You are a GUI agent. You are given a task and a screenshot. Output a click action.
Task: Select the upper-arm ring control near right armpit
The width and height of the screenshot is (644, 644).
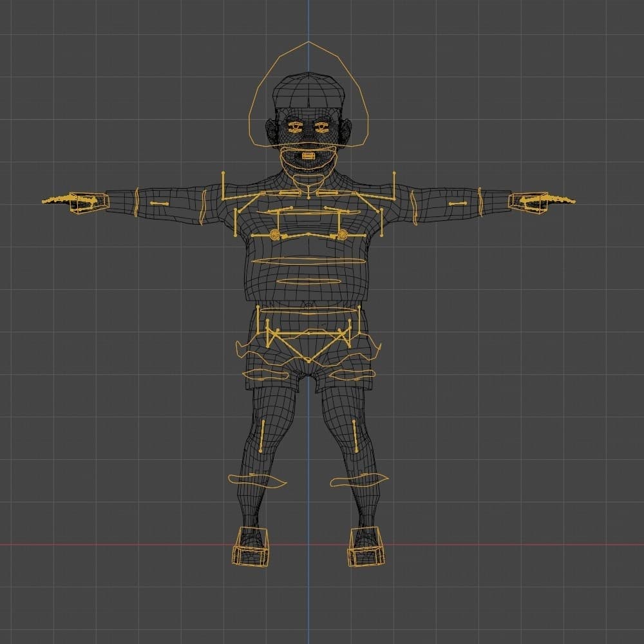coord(414,207)
